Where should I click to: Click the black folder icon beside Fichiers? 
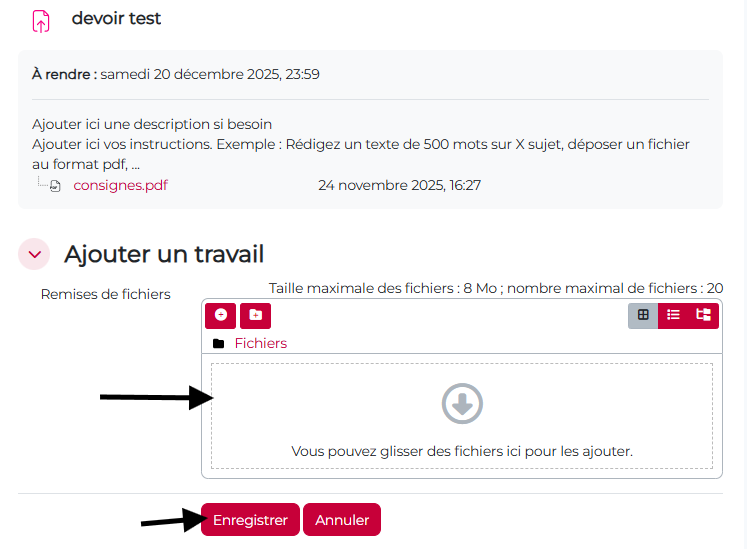[x=219, y=344]
